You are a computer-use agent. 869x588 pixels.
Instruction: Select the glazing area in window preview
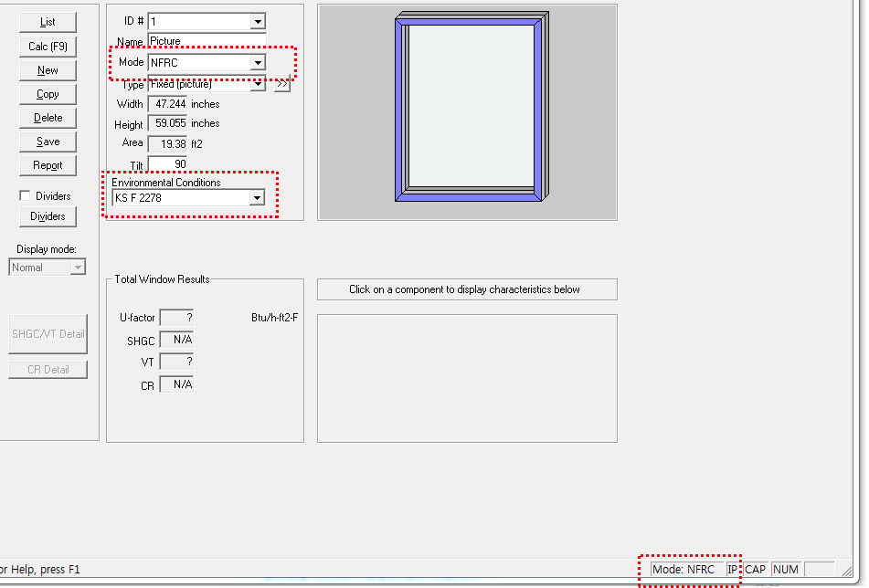(x=470, y=105)
